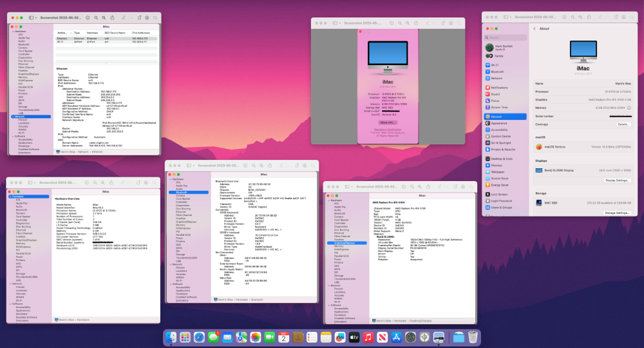The width and height of the screenshot is (644, 348).
Task: Toggle sidebar in System Settings About Preview window
Action: tap(506, 17)
